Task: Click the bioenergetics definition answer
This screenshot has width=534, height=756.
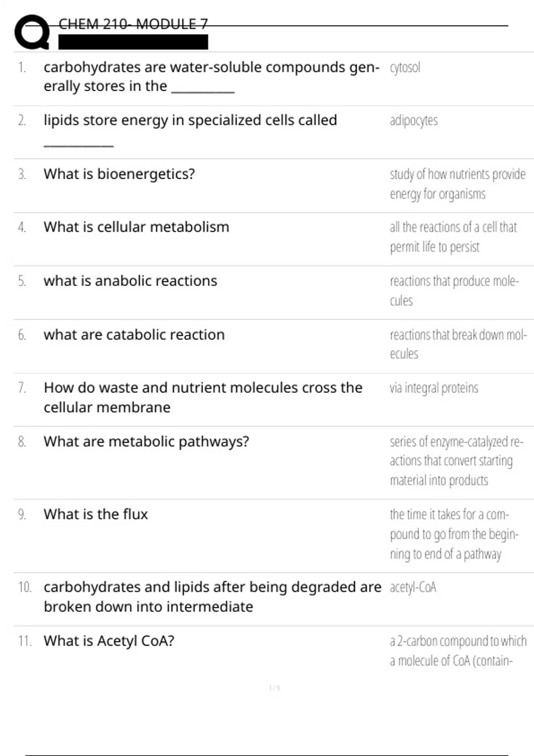Action: click(457, 184)
